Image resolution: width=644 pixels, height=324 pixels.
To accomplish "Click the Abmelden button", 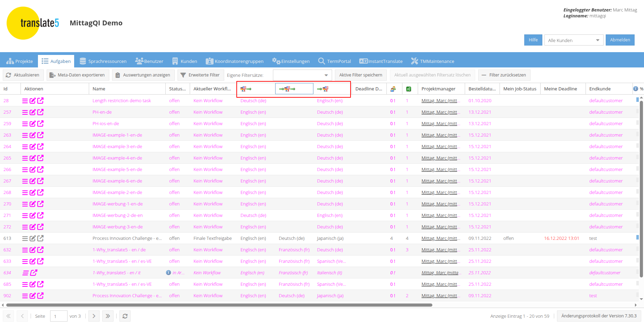I will tap(620, 40).
